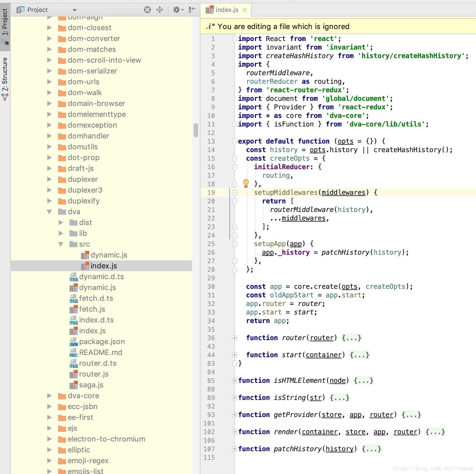Click the hide Project panel icon
The width and height of the screenshot is (476, 474).
click(x=192, y=10)
